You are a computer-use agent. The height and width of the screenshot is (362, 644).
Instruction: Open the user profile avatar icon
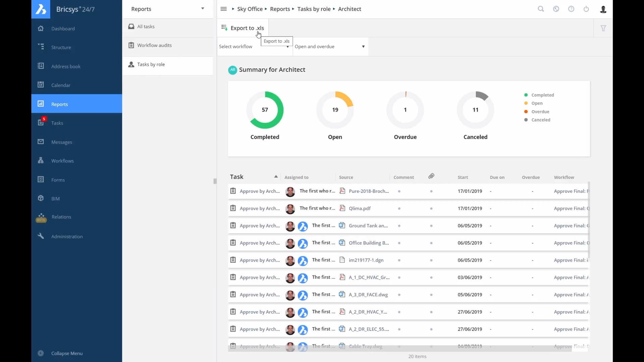click(603, 9)
